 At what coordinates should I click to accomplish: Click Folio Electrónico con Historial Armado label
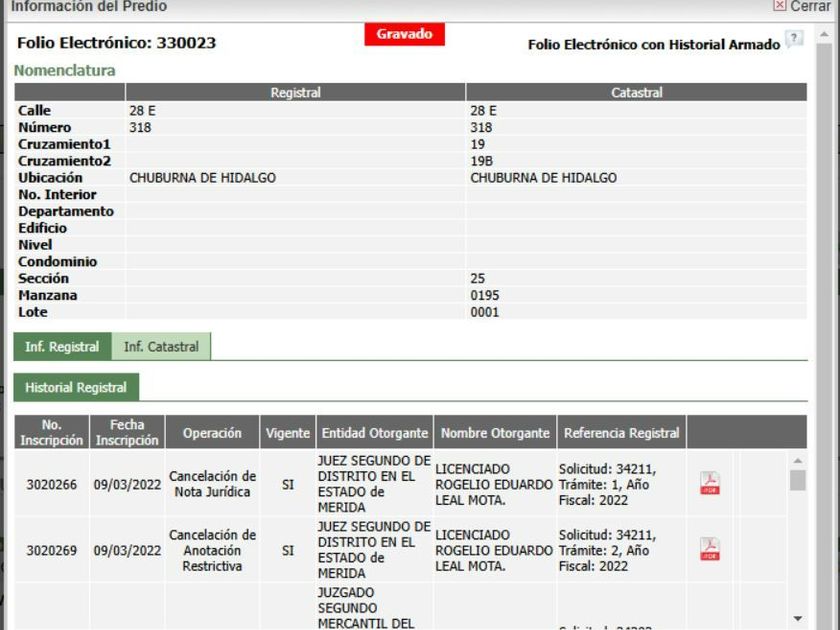654,44
